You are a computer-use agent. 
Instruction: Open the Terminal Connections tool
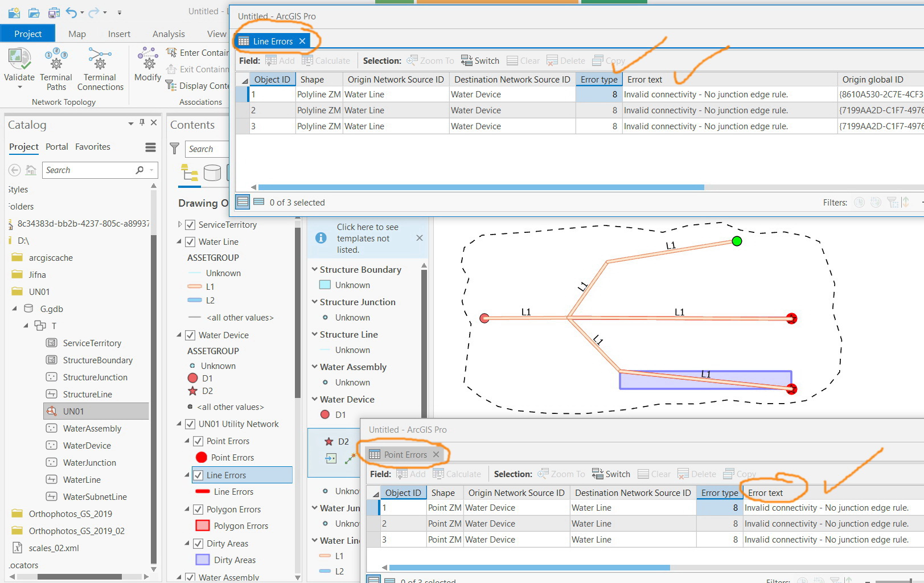pos(100,69)
